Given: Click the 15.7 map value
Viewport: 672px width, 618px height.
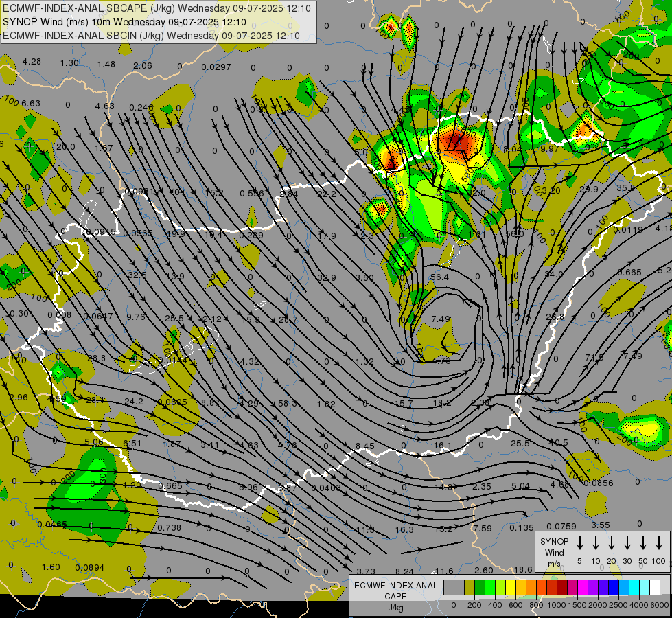Looking at the screenshot, I should 404,404.
